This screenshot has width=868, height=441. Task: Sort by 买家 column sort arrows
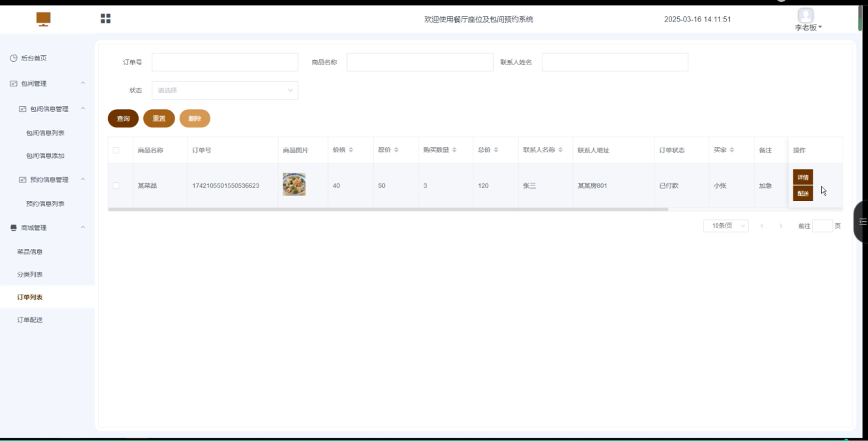coord(732,150)
